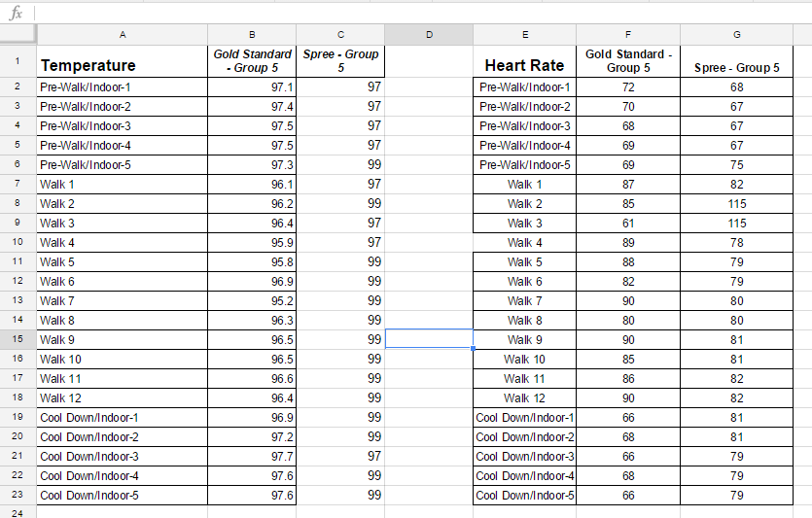Click the Walk 12 label in column E
This screenshot has height=518, width=812.
pos(524,397)
